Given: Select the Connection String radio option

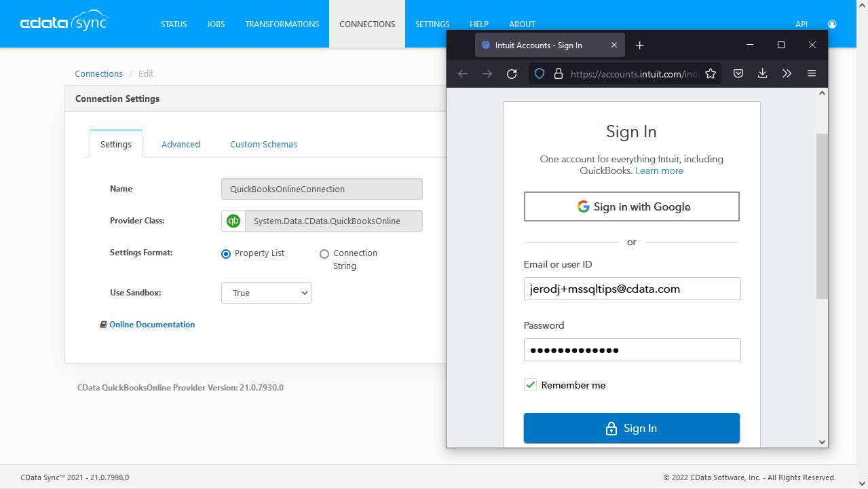Looking at the screenshot, I should [x=324, y=253].
